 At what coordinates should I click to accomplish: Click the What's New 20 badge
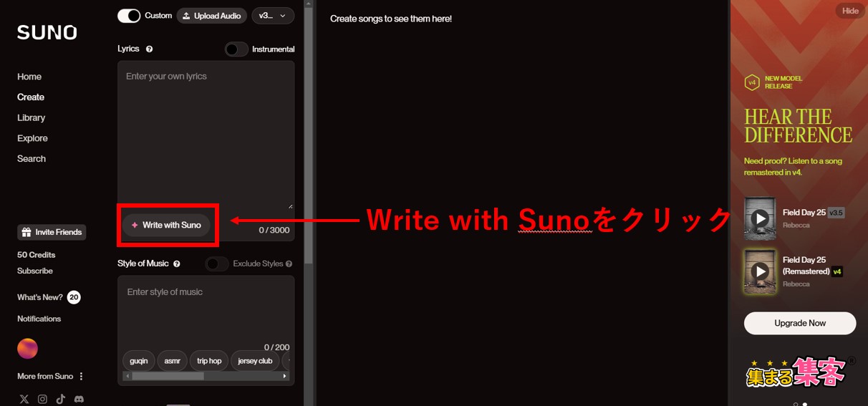[x=74, y=297]
